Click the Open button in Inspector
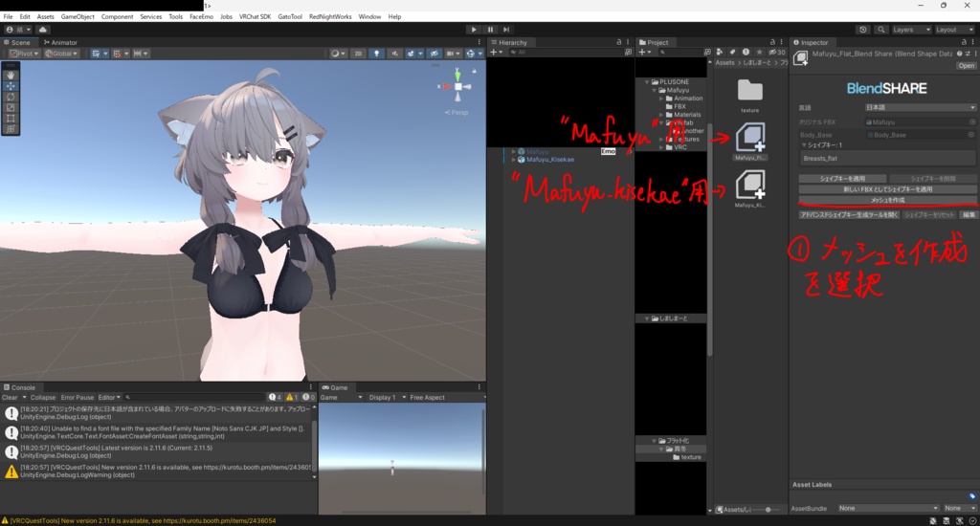 pos(966,66)
